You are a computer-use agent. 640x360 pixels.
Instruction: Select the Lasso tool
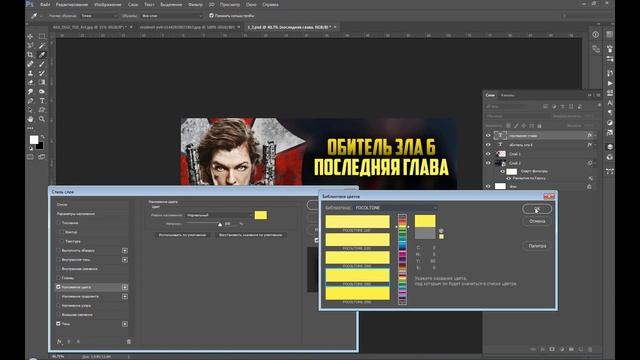point(30,46)
